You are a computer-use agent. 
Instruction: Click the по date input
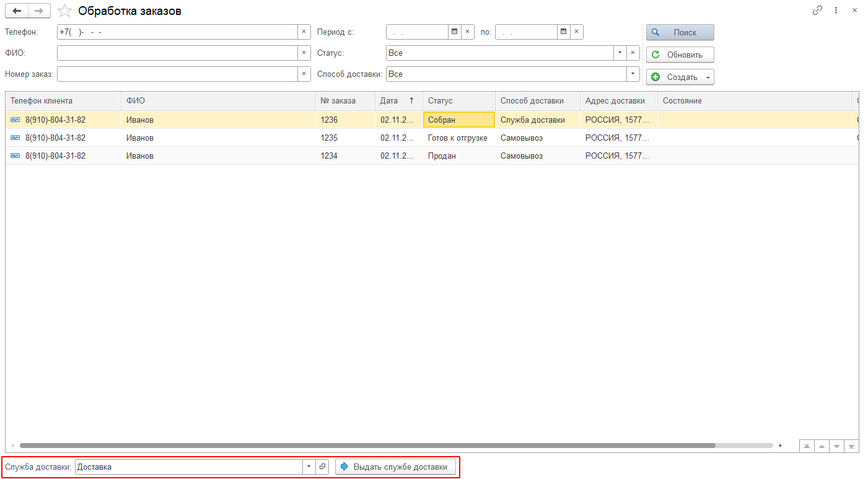(x=526, y=32)
